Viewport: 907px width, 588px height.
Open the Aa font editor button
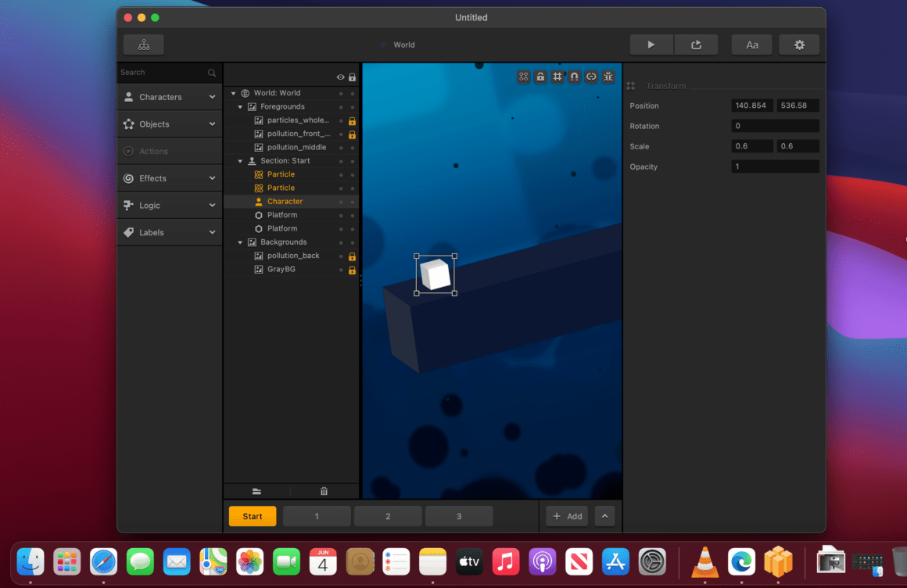pos(751,45)
